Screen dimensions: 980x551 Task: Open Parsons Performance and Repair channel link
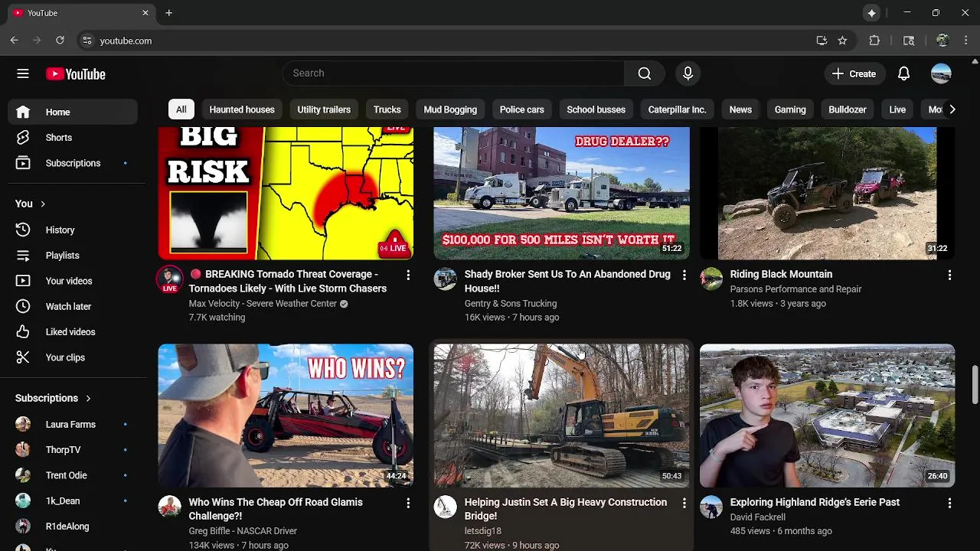click(x=795, y=289)
